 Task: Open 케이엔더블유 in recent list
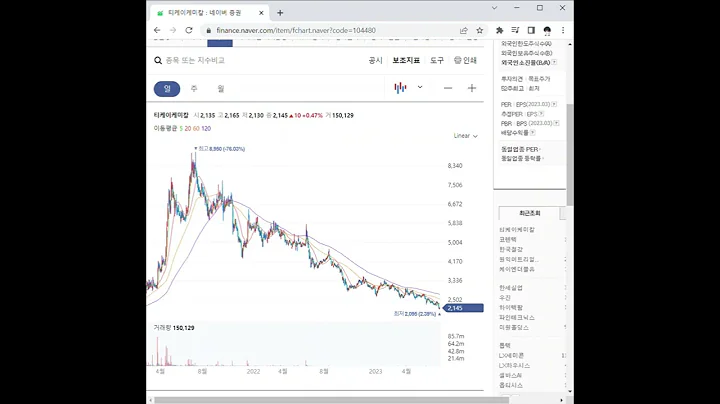click(x=517, y=269)
